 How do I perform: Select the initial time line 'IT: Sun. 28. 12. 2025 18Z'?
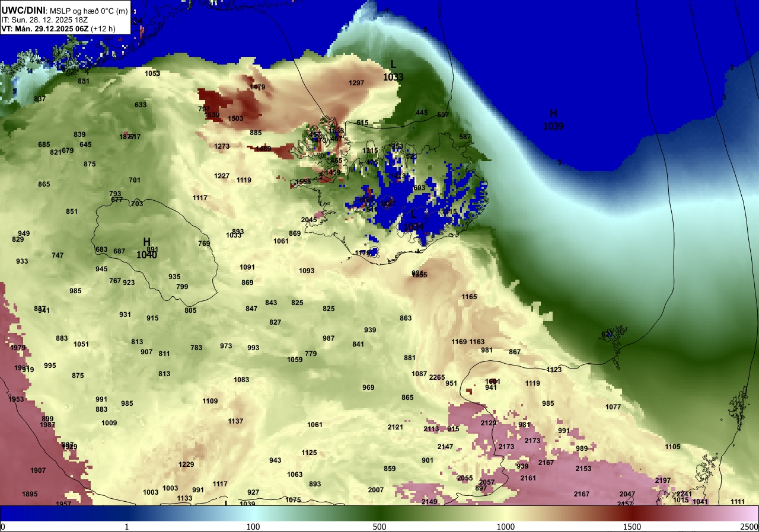(x=45, y=20)
